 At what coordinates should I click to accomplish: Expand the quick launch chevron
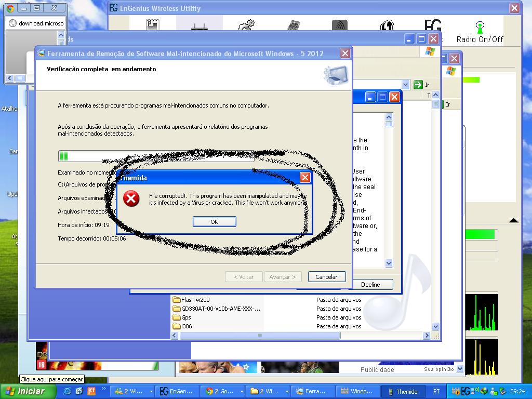click(104, 389)
